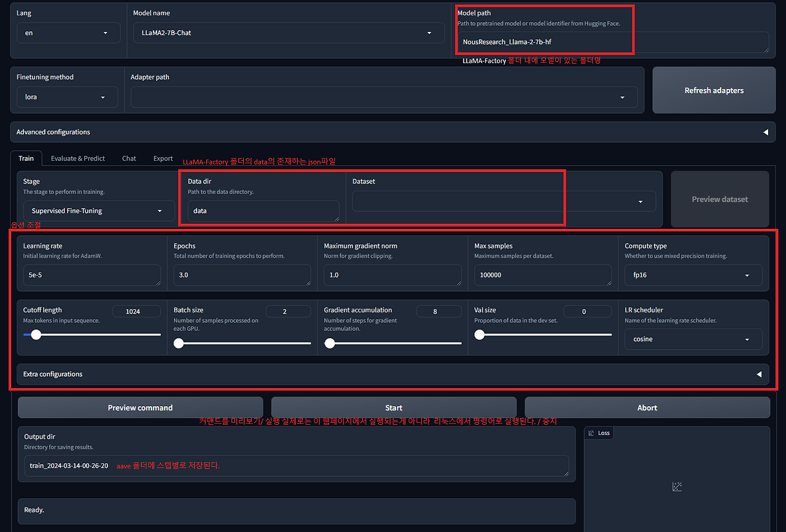Click the Cutoff length number box 1024
This screenshot has width=786, height=532.
point(136,311)
